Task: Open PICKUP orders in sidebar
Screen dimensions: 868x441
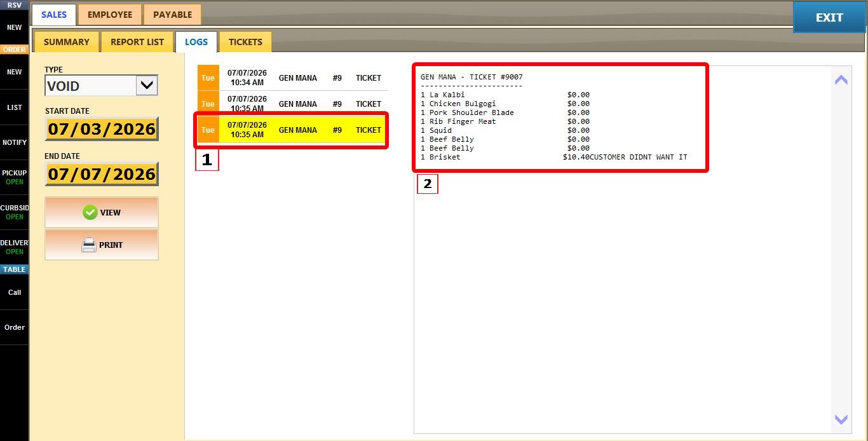Action: tap(14, 177)
